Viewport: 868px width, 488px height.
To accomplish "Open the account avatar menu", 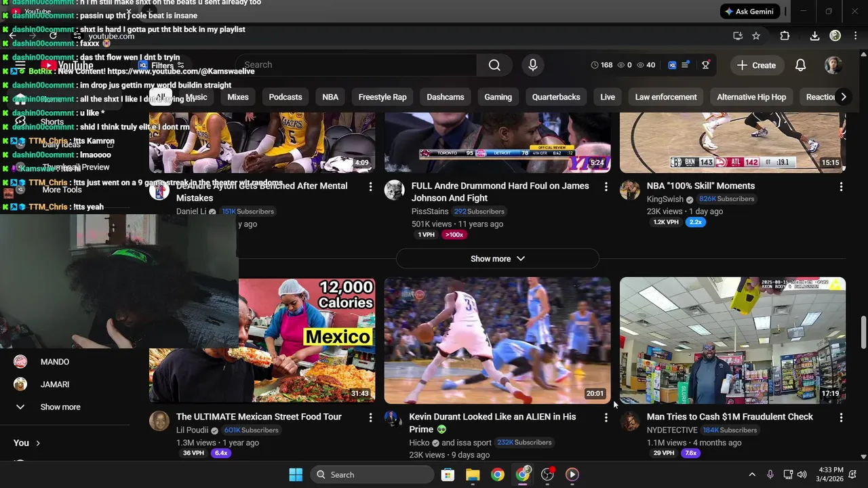I will point(833,65).
